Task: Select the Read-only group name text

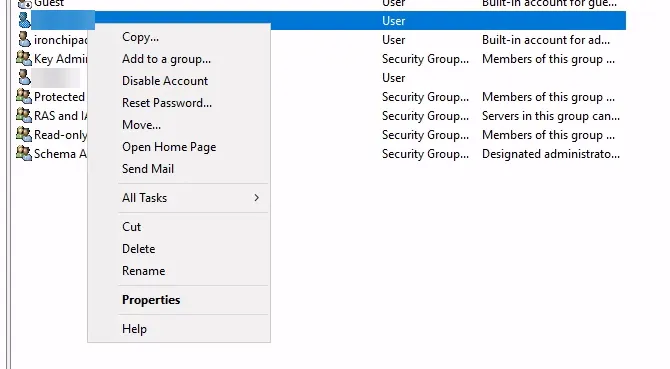Action: coord(61,135)
